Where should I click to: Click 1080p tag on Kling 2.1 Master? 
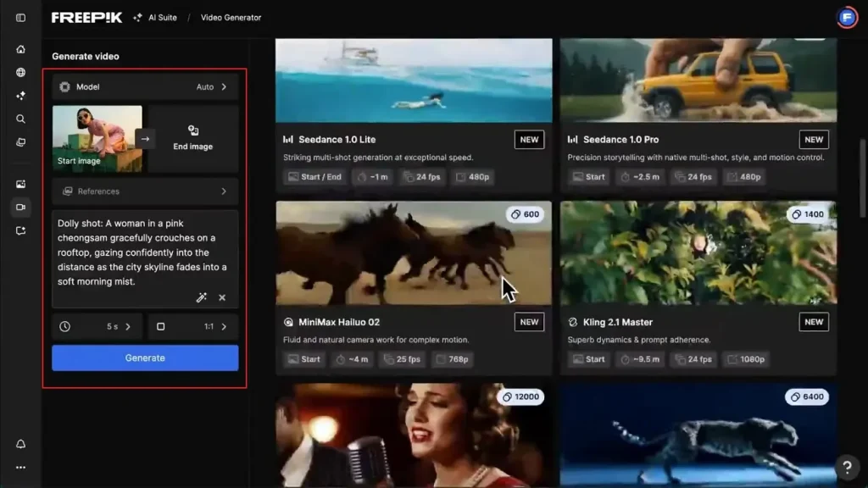pyautogui.click(x=746, y=359)
